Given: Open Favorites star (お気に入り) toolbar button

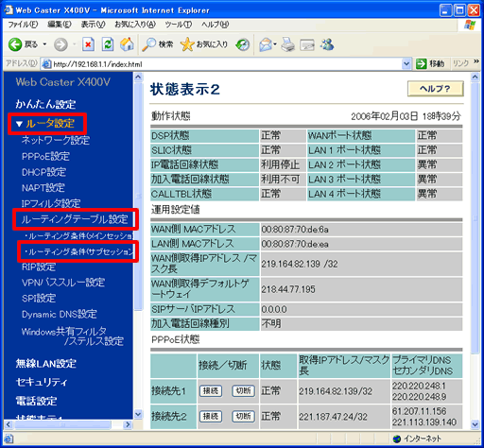Looking at the screenshot, I should pos(204,44).
